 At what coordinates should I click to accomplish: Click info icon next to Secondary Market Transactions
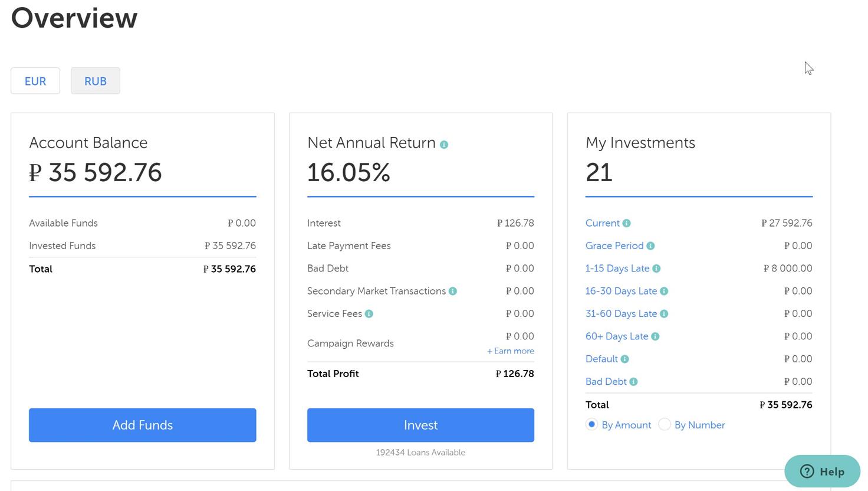pyautogui.click(x=453, y=291)
